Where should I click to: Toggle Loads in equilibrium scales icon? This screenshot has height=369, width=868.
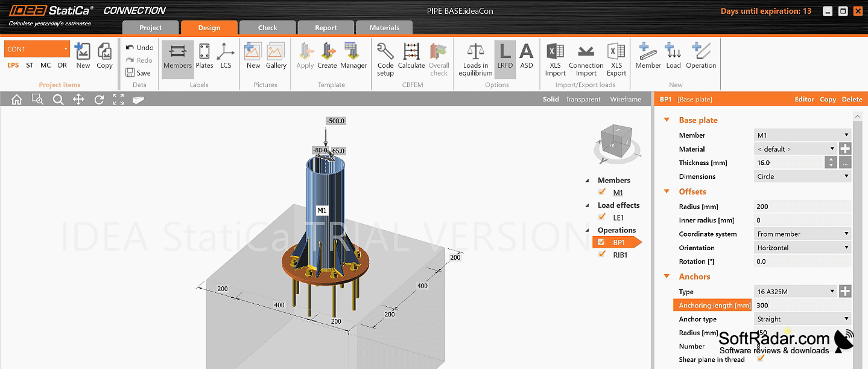click(475, 51)
